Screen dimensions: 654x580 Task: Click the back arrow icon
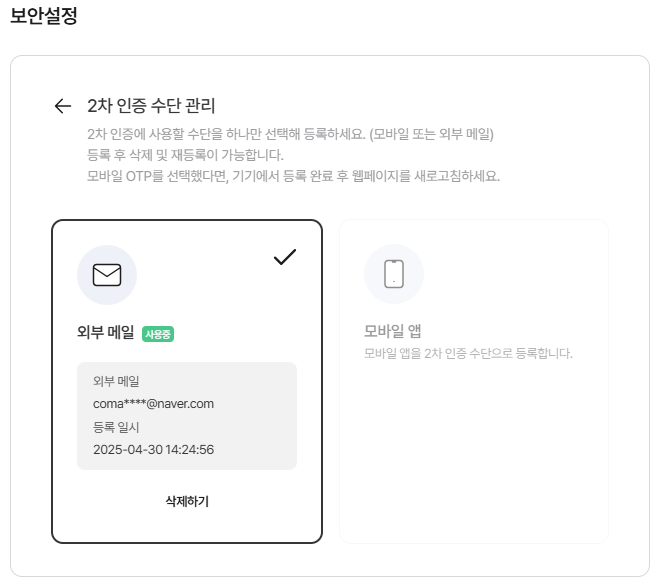tap(63, 106)
